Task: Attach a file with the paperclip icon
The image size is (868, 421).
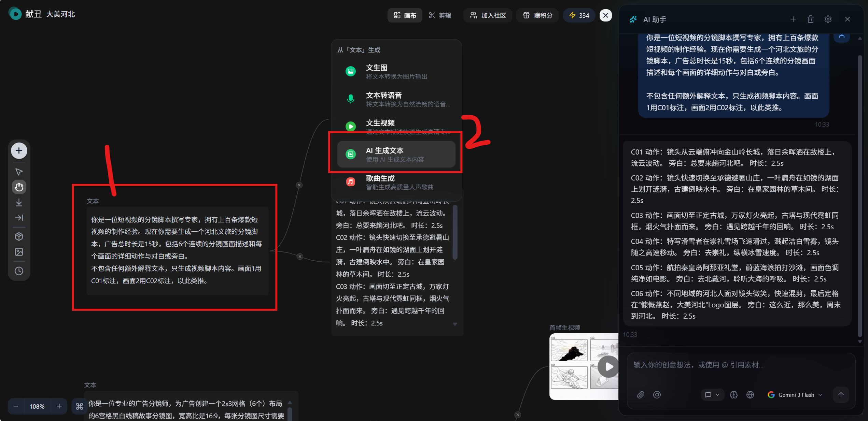Action: 641,395
